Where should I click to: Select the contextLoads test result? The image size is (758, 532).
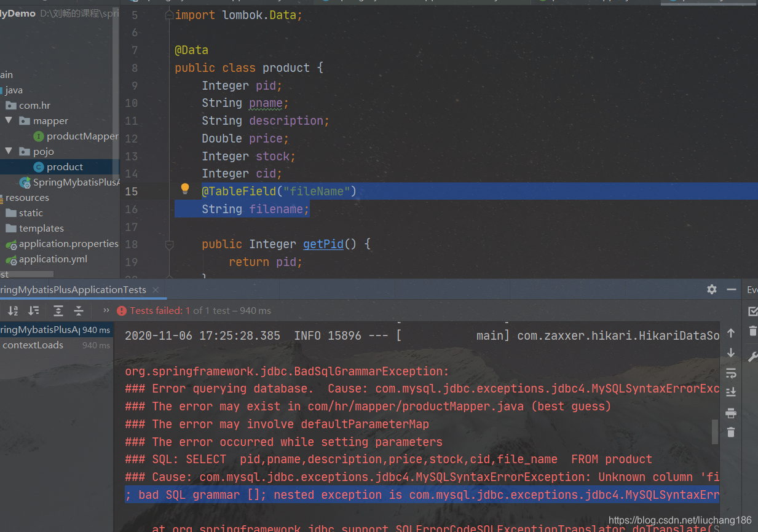click(x=33, y=345)
